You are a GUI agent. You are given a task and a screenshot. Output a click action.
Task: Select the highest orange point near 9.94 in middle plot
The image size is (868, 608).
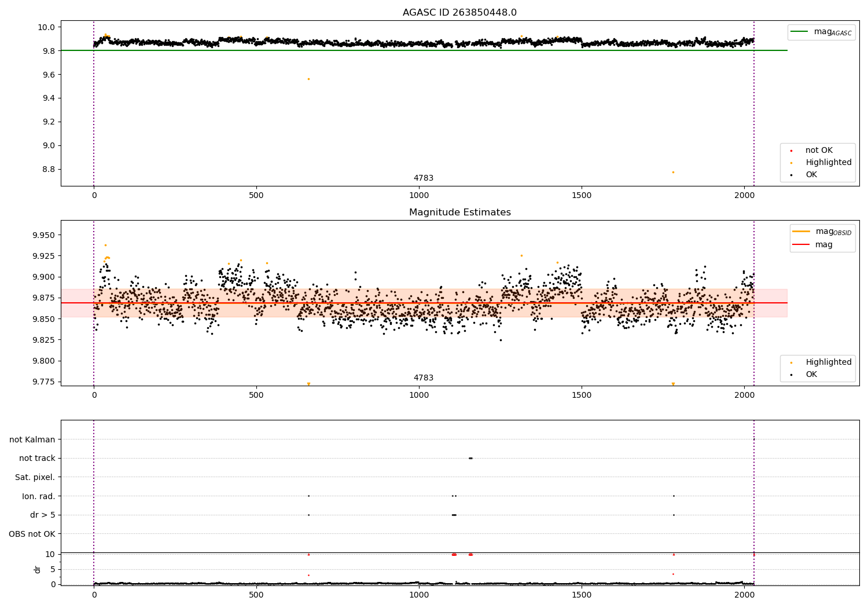tap(105, 245)
